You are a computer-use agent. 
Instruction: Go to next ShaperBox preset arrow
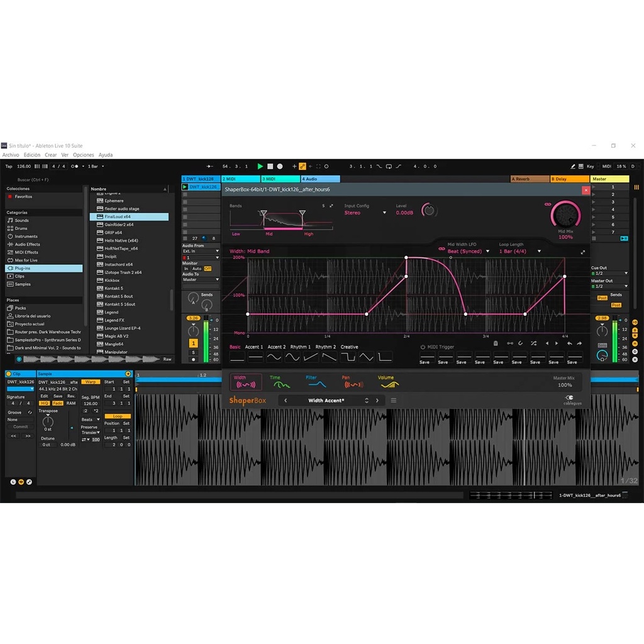click(x=377, y=400)
